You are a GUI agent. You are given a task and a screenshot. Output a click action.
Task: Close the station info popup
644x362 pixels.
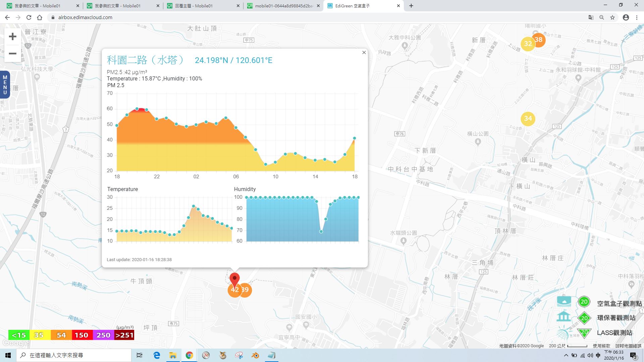tap(364, 53)
